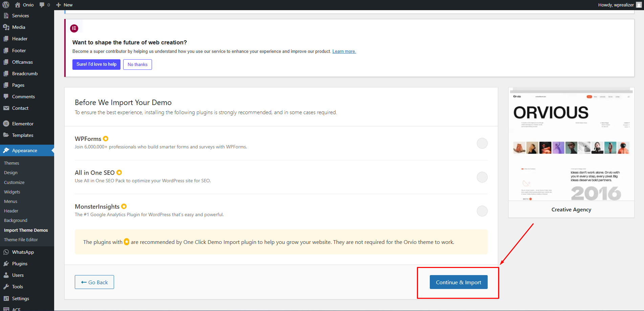
Task: Click the Elementor sidebar icon
Action: click(6, 124)
